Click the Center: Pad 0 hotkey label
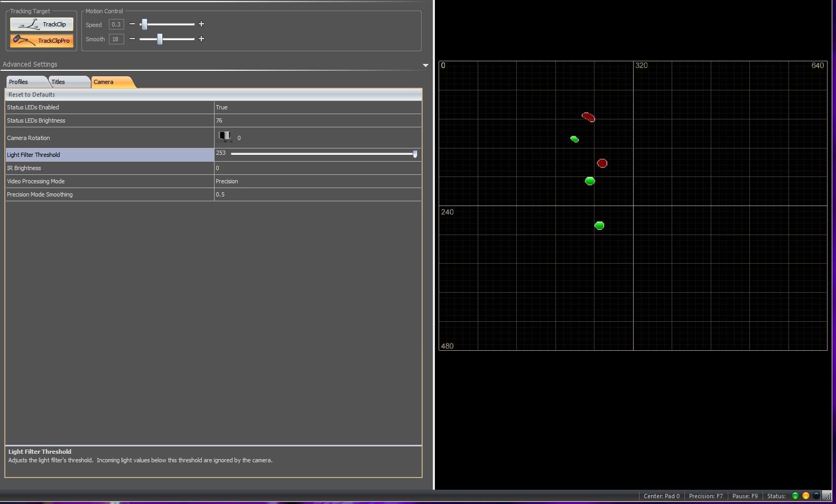Viewport: 836px width, 504px height. pos(661,496)
